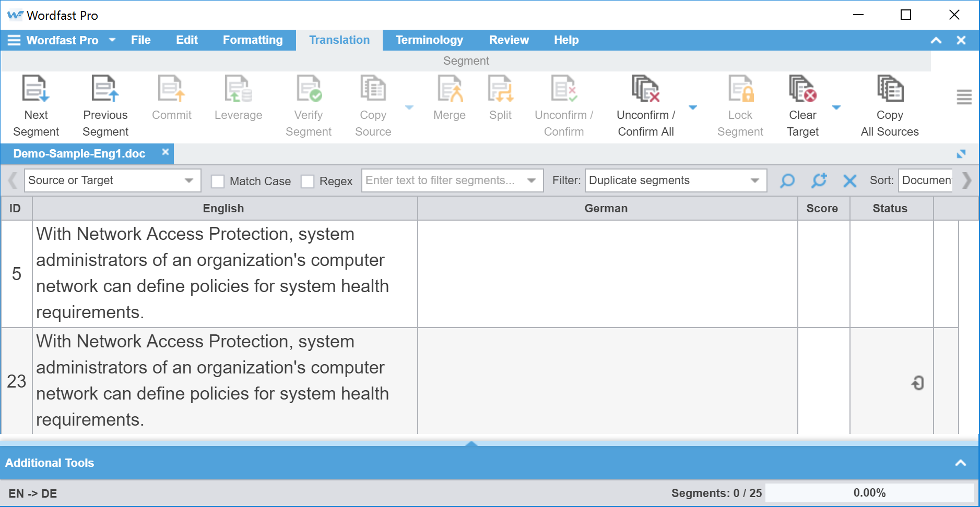
Task: Switch to Terminology tab
Action: [429, 40]
